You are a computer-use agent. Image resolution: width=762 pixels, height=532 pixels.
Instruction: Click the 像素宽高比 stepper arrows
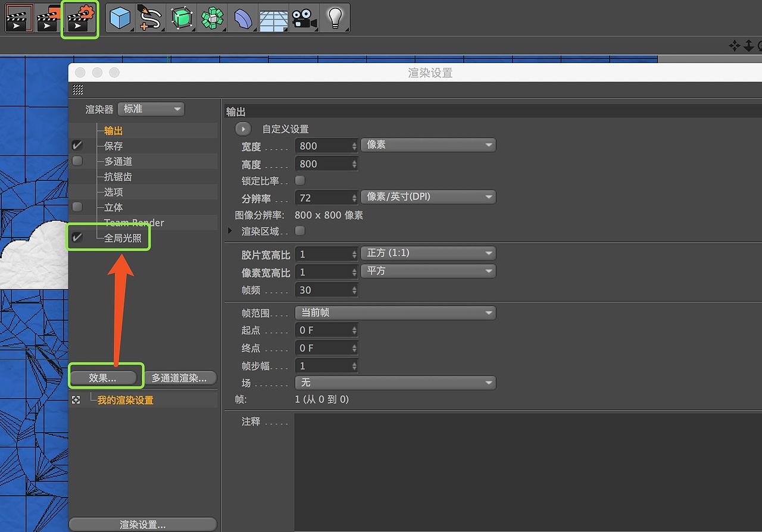coord(355,272)
